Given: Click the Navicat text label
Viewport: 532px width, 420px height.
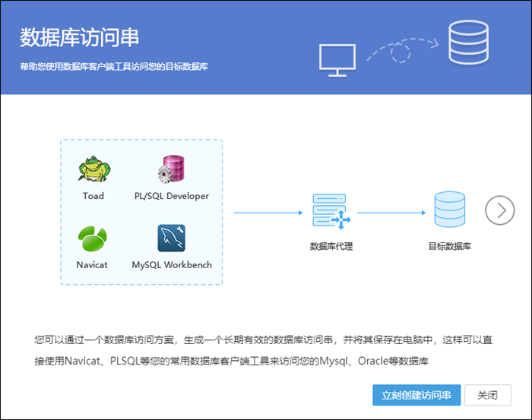Looking at the screenshot, I should [x=92, y=265].
